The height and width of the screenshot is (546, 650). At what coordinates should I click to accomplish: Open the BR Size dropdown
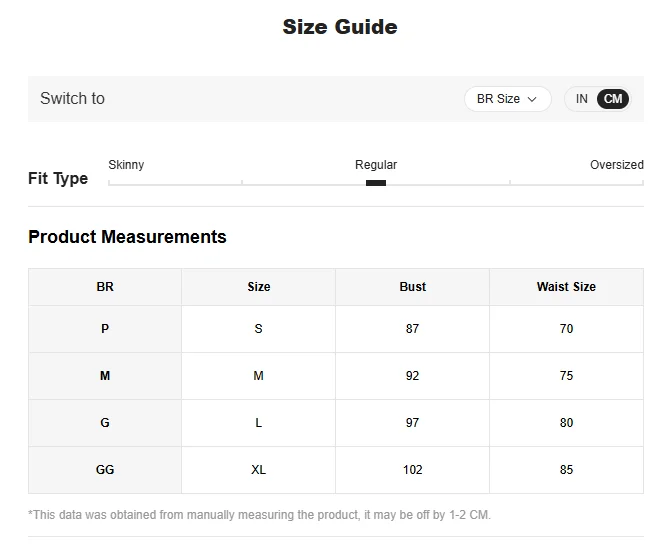pyautogui.click(x=507, y=99)
